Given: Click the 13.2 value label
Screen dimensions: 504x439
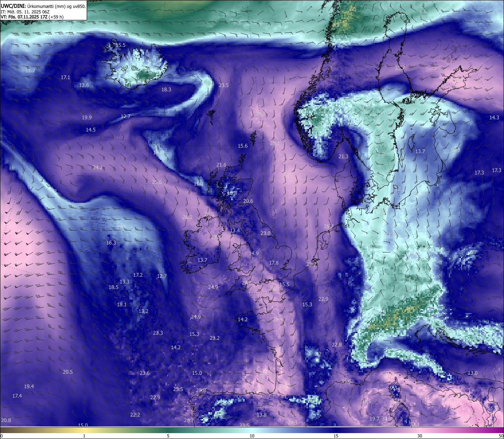Looking at the screenshot, I should tap(143, 311).
